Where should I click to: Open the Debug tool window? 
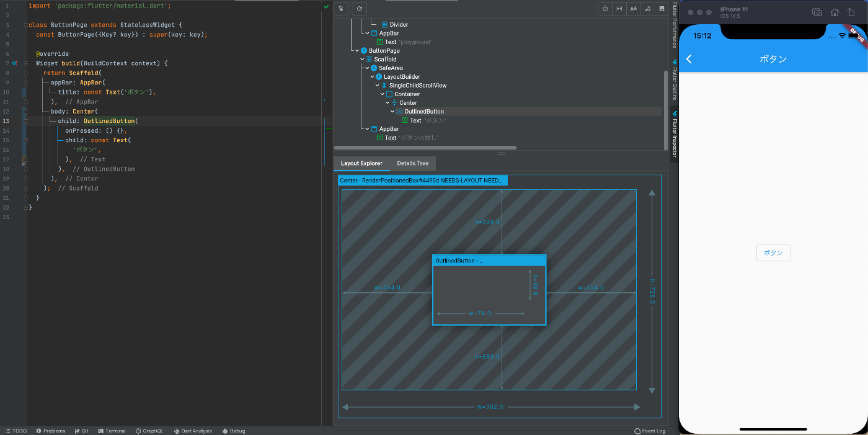(233, 431)
